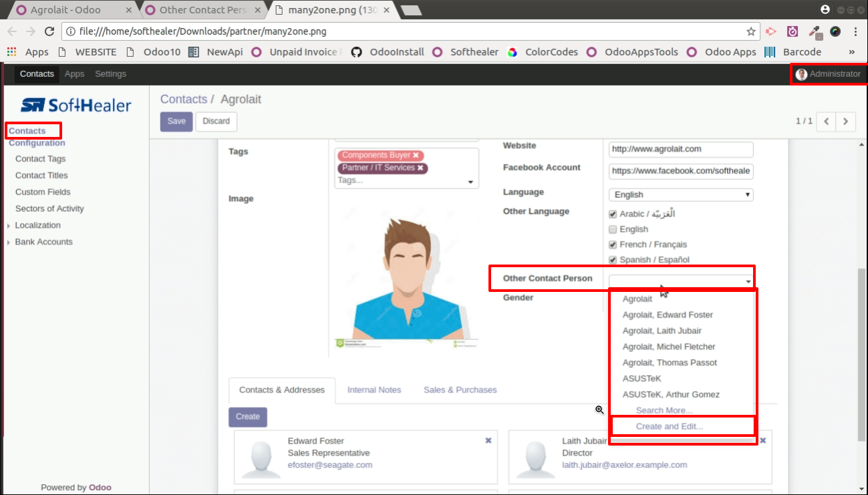Click the Chrome profile avatar icon
Screen dimensions: 868x495
[825, 10]
